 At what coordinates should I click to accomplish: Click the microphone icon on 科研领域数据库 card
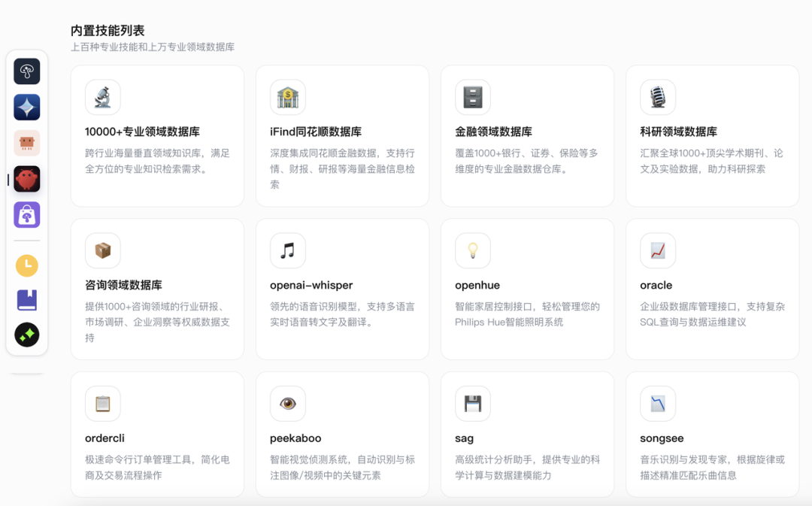[x=657, y=96]
